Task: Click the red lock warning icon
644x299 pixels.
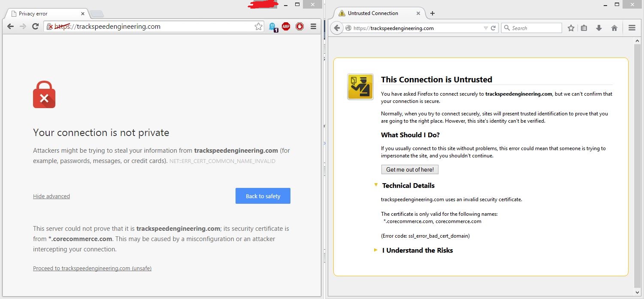Action: (x=44, y=94)
